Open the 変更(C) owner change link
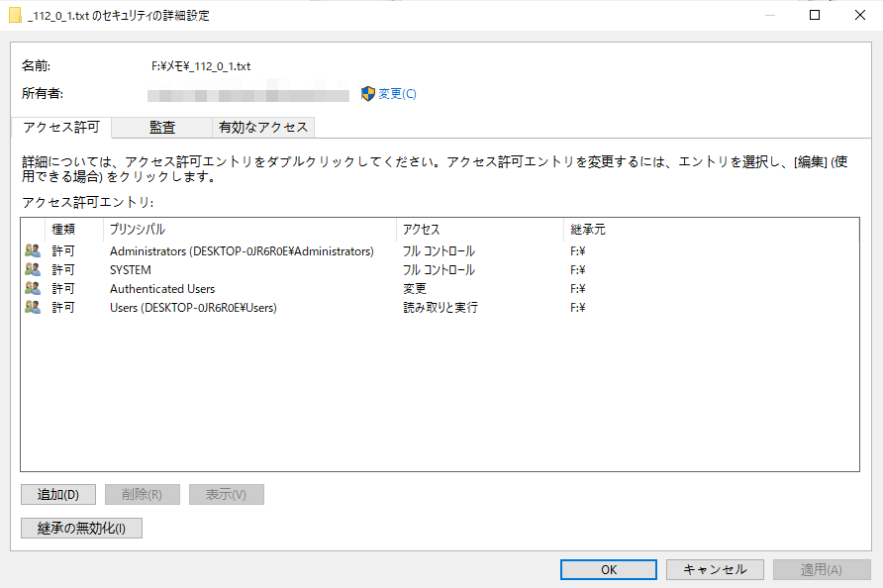 [397, 94]
